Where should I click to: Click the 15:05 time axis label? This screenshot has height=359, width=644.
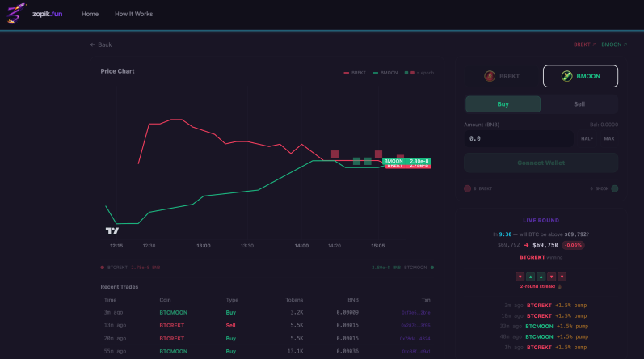click(x=378, y=246)
